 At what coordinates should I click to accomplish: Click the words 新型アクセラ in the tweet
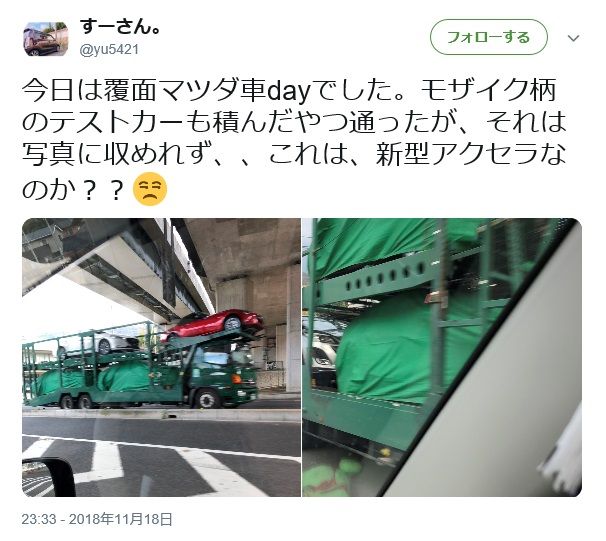(457, 155)
